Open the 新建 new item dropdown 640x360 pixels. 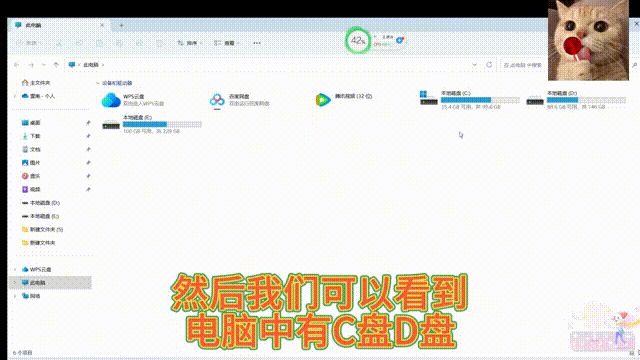29,43
